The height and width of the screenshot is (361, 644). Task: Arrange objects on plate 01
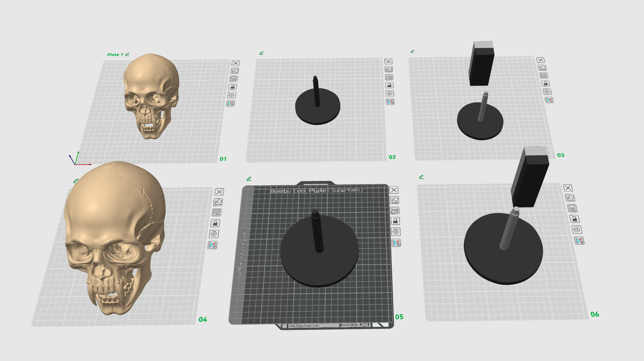point(234,79)
